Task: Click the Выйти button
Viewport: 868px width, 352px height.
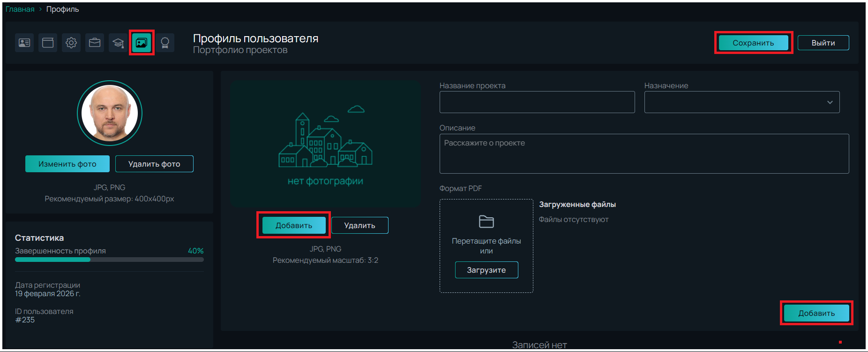Action: pos(823,43)
